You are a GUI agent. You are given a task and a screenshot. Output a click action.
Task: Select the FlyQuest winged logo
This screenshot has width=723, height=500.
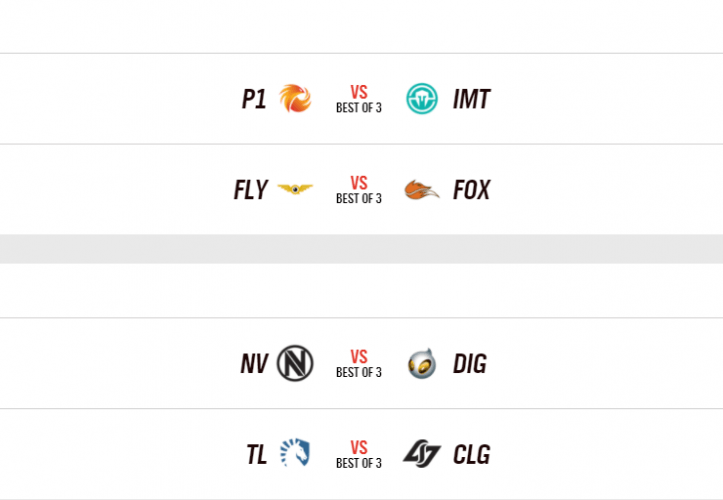pyautogui.click(x=295, y=189)
